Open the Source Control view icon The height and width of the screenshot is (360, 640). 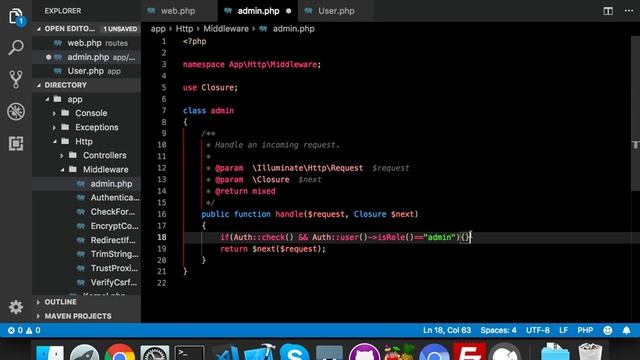click(16, 80)
